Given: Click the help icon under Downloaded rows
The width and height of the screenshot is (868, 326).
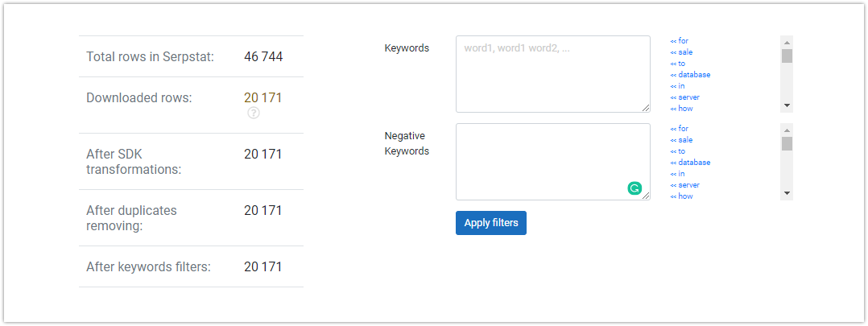Looking at the screenshot, I should (254, 113).
